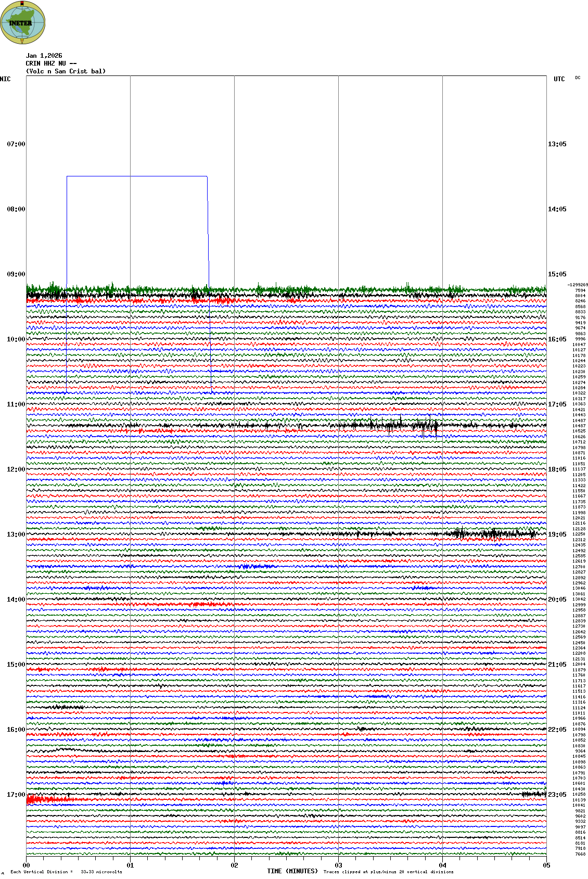Click the INETER logo
588x879 pixels.
pos(23,22)
